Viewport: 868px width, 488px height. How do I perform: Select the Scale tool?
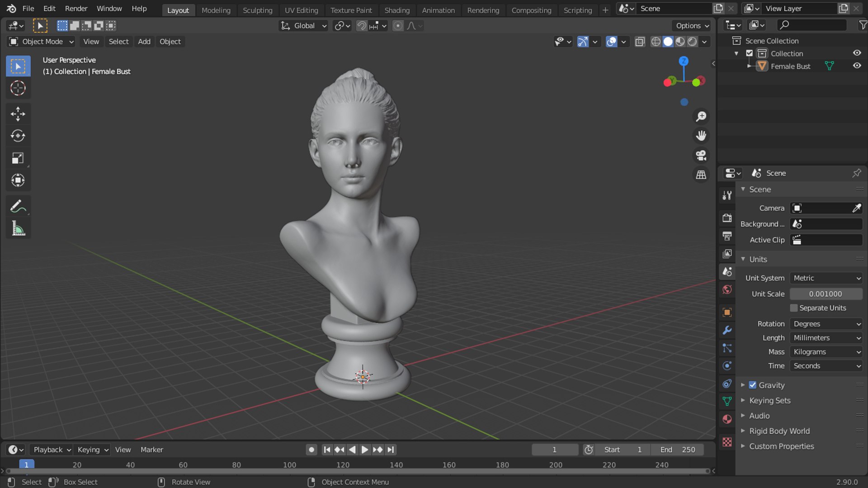(x=18, y=158)
